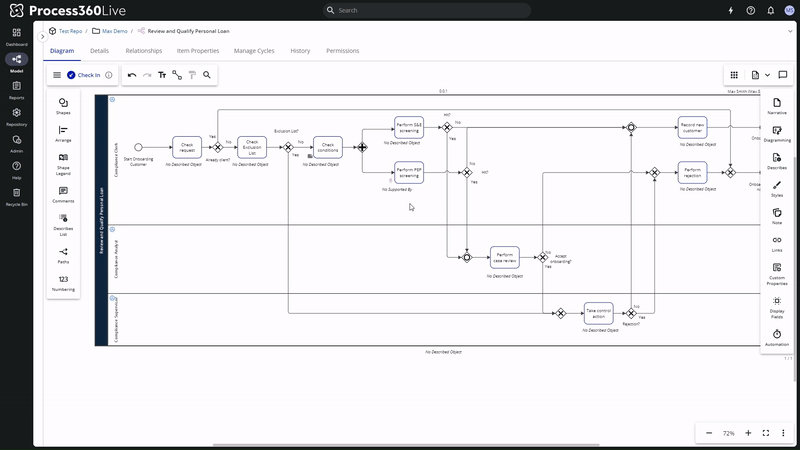This screenshot has height=450, width=800.
Task: Toggle the grid view icon
Action: 734,75
